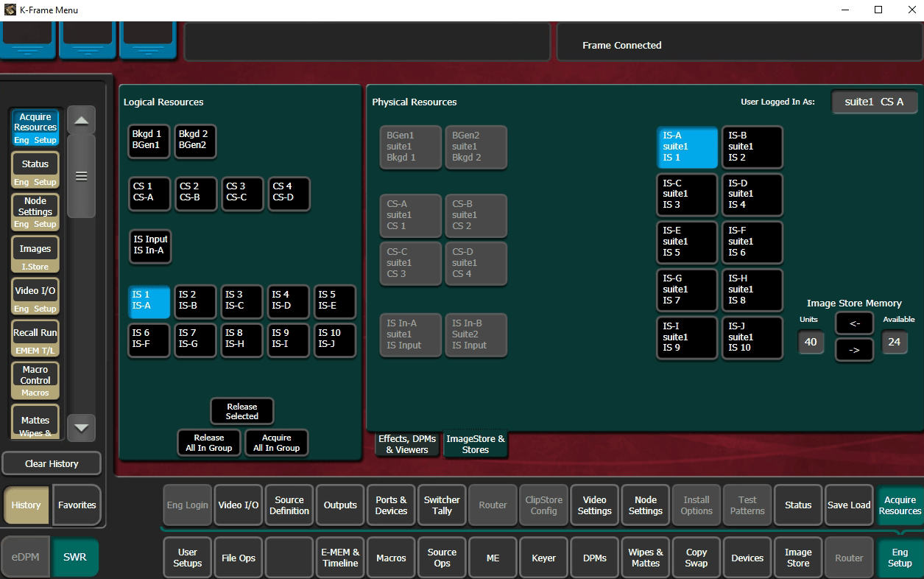Switch to the Favorites tab

[77, 505]
